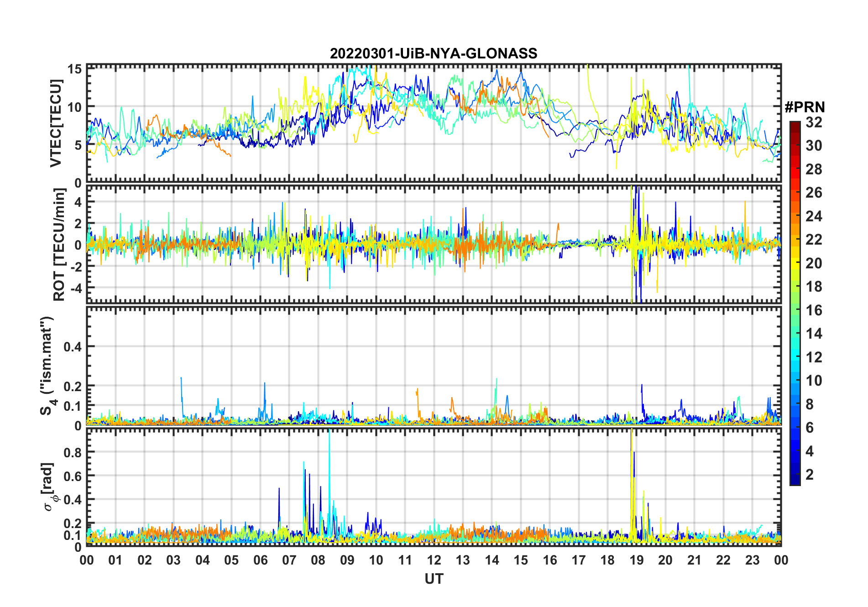Click the "15" hour tick on the UT axis
Screen dimensions: 868x607
[x=521, y=560]
